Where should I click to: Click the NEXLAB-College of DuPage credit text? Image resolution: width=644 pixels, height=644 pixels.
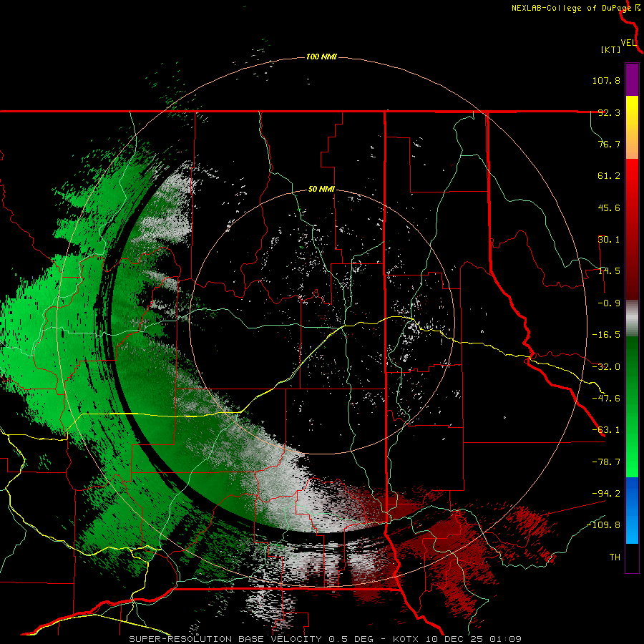571,8
